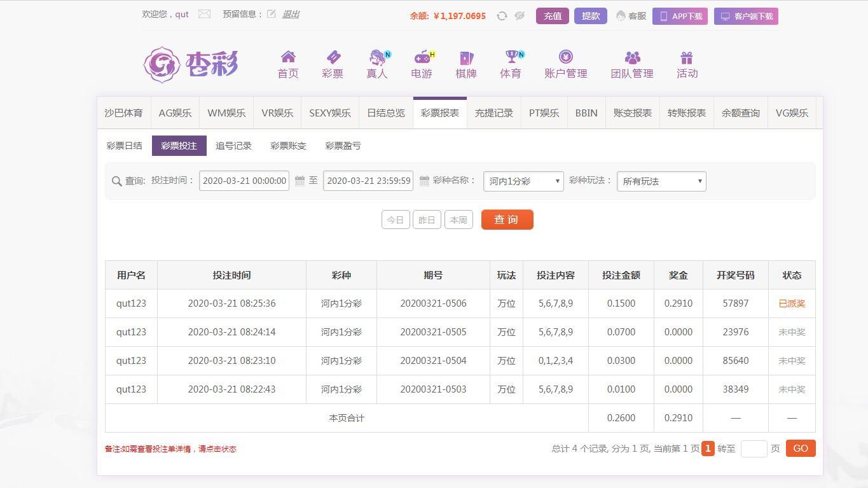Click the edit reserved info icon

coord(272,14)
